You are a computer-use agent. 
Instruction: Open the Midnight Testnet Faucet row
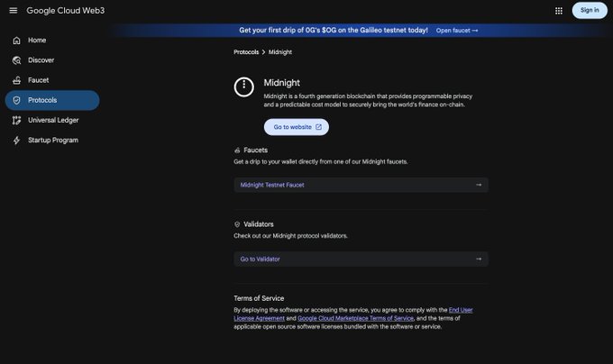point(361,185)
